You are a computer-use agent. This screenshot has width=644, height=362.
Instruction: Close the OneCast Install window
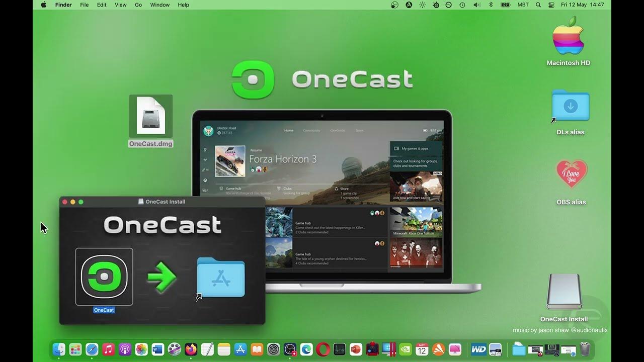[x=64, y=202]
